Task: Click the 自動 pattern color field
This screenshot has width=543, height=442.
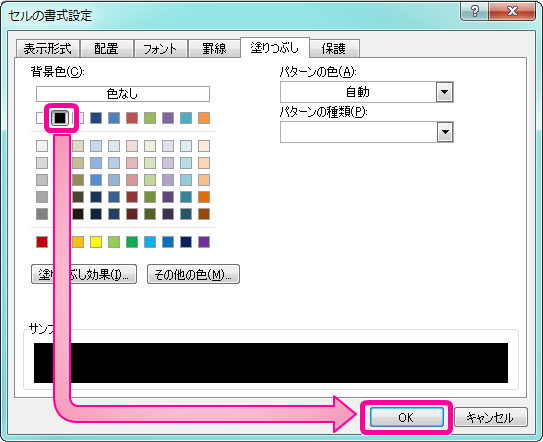Action: (x=358, y=92)
